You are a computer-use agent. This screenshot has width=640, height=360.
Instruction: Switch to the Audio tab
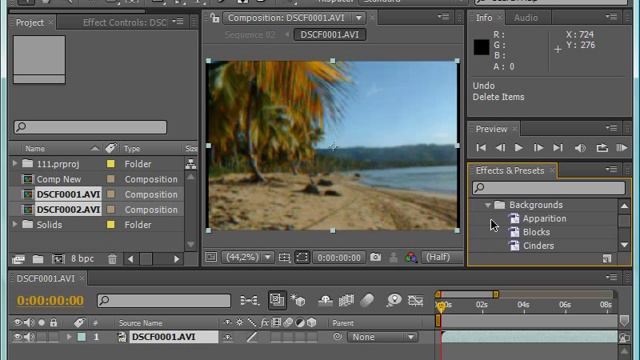pyautogui.click(x=526, y=18)
